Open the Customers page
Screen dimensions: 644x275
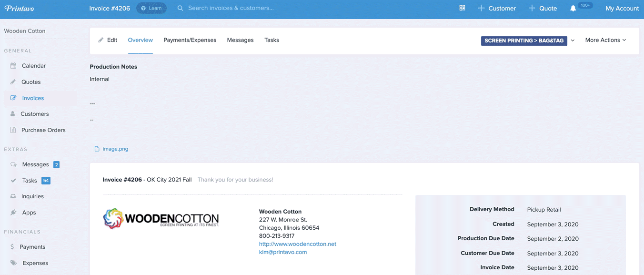(x=35, y=114)
